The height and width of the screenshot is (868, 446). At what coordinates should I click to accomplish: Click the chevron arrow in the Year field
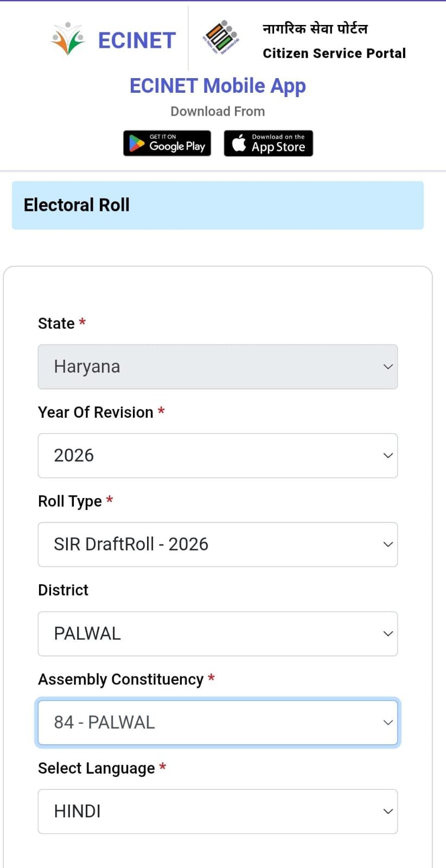(388, 456)
